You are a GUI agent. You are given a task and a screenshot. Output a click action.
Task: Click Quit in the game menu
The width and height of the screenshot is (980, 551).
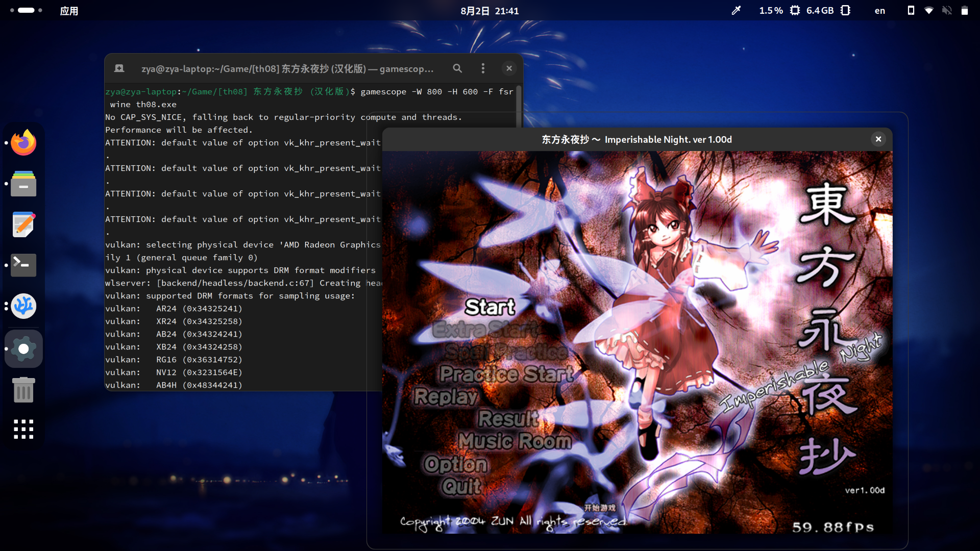tap(461, 486)
